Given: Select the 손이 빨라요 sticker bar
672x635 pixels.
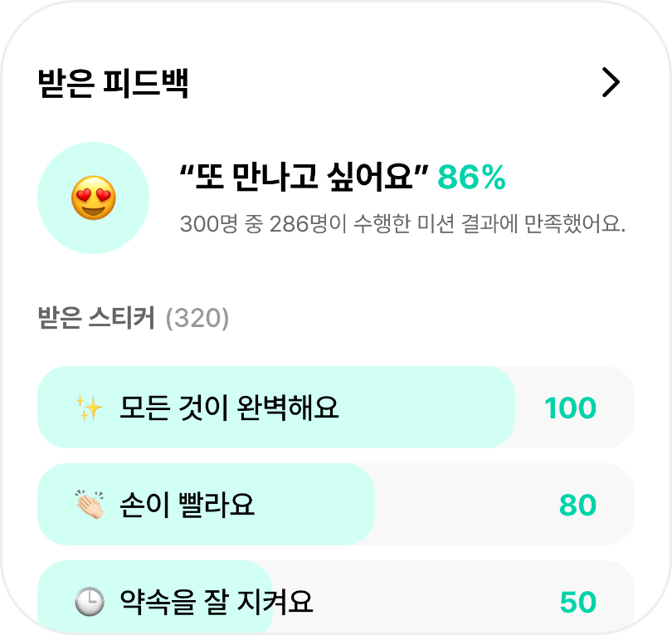Looking at the screenshot, I should click(336, 504).
